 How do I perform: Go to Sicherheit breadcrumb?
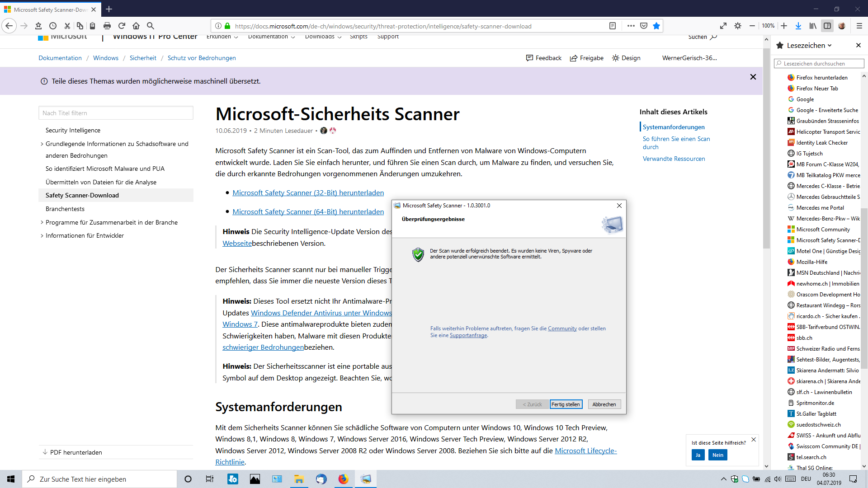[143, 58]
